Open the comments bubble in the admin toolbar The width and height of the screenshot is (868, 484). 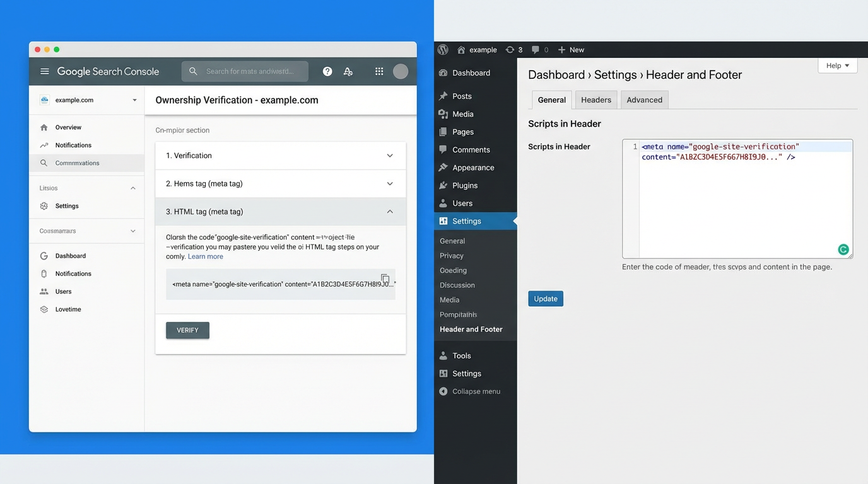536,49
